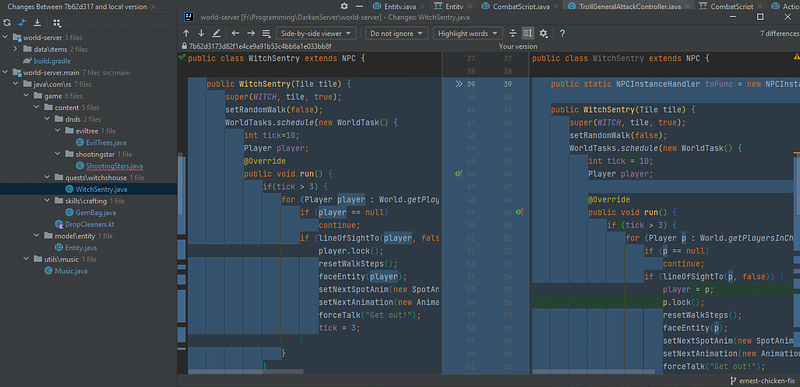The image size is (800, 387).
Task: Compare previous file left arrow
Action: 235,33
